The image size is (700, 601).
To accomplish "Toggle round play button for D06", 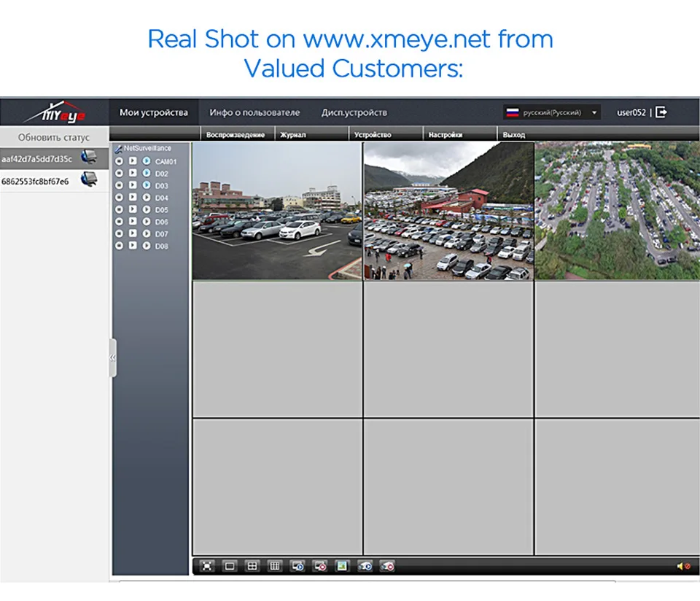I will (147, 221).
